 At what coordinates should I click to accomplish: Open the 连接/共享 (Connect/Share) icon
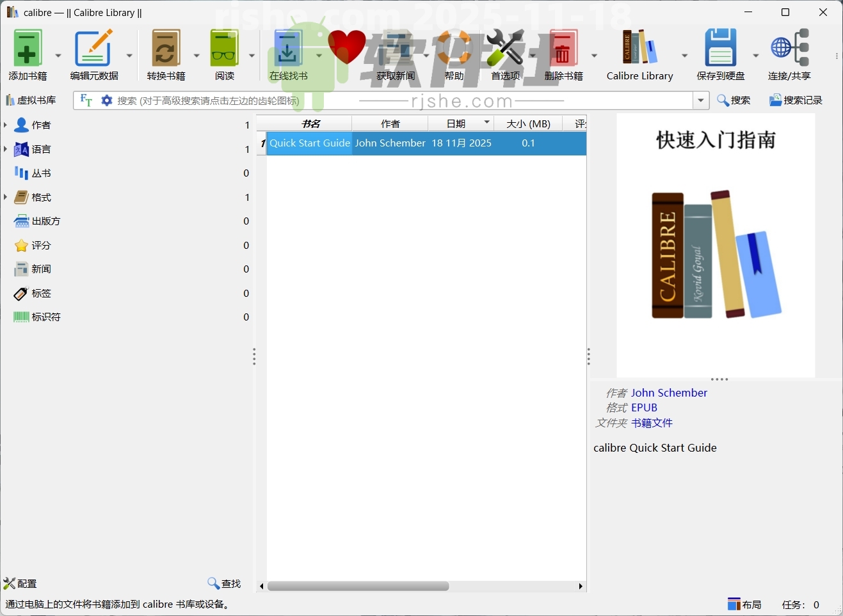click(x=790, y=48)
